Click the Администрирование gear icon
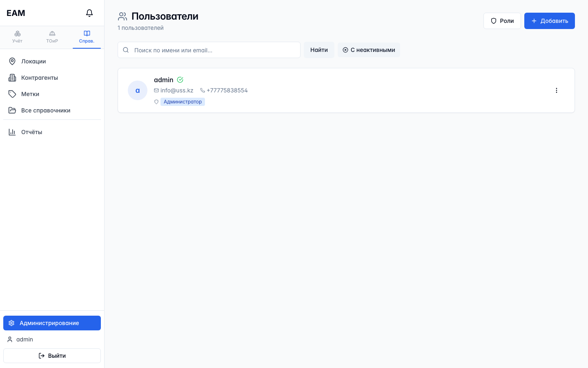This screenshot has width=588, height=368. tap(11, 323)
